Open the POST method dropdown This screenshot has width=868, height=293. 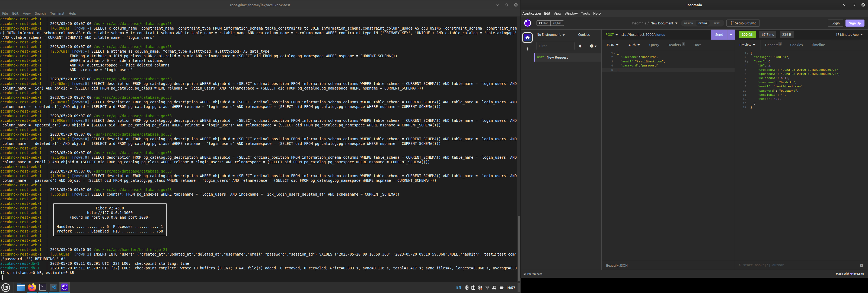[612, 35]
